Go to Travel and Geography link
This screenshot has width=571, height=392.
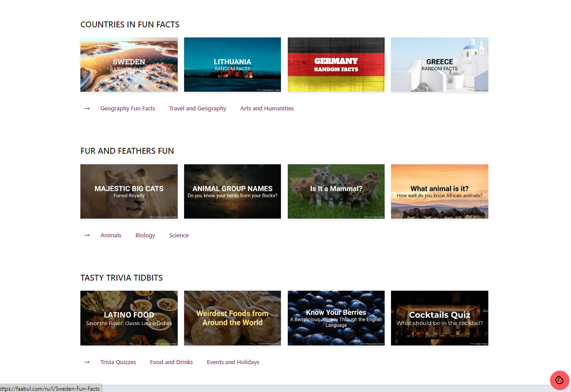point(198,109)
